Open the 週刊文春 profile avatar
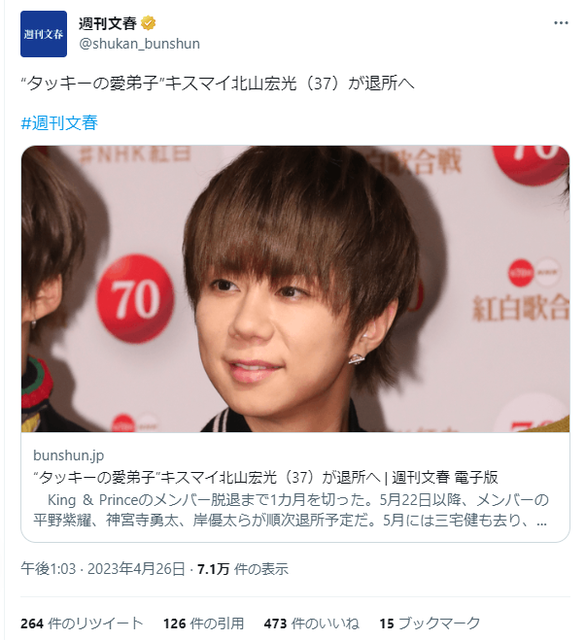 [44, 34]
